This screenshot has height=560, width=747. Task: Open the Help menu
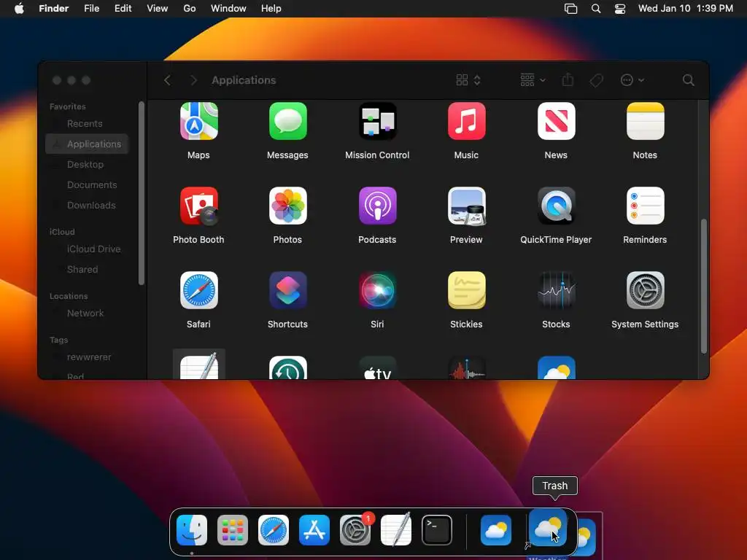(271, 8)
